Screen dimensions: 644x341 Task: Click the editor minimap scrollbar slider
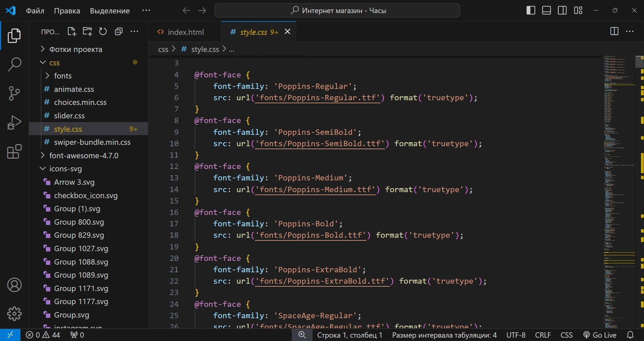(x=639, y=62)
